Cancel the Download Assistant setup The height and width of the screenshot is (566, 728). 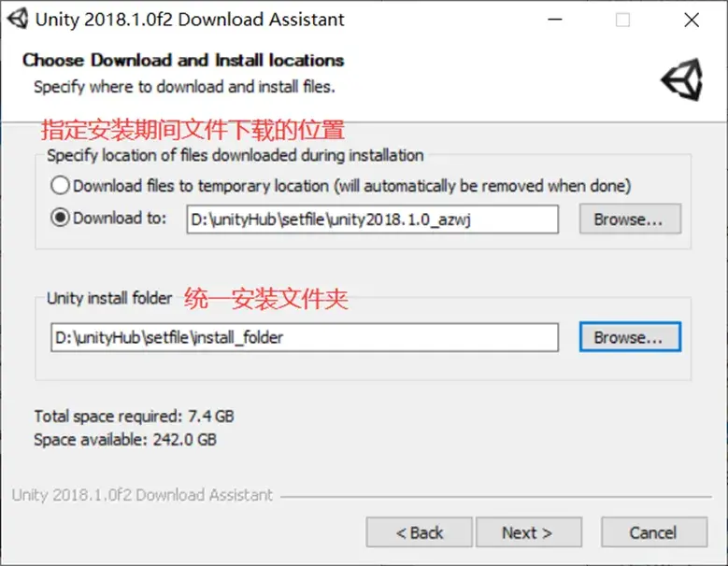pyautogui.click(x=654, y=532)
